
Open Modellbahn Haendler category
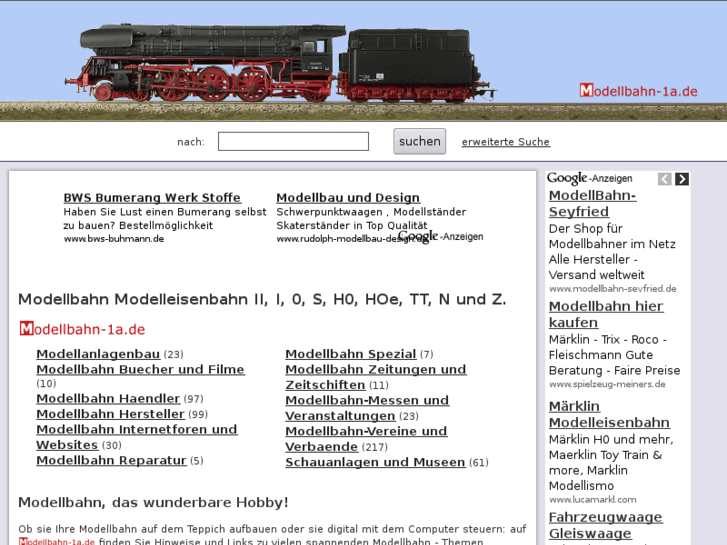pyautogui.click(x=108, y=398)
